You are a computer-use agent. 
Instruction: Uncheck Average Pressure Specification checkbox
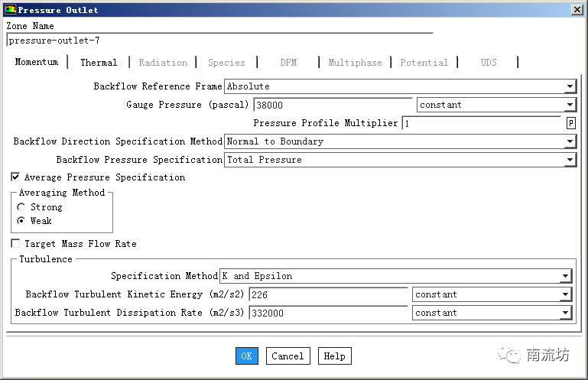pos(16,177)
